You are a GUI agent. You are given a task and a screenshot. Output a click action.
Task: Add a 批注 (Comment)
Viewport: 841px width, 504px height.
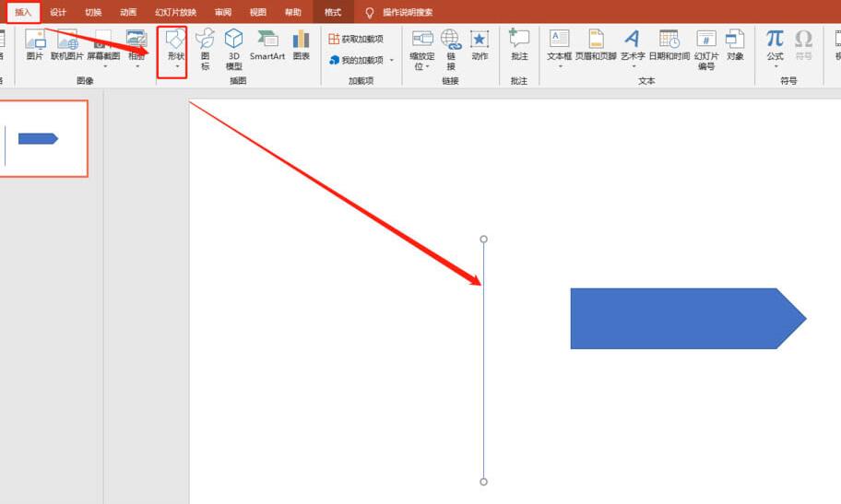coord(518,44)
